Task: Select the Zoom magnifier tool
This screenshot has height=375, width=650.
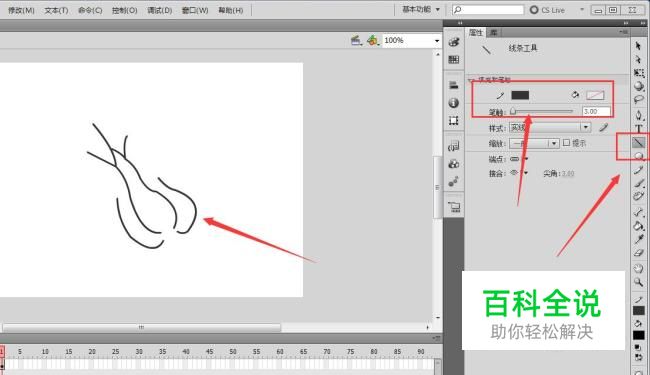Action: coord(638,282)
